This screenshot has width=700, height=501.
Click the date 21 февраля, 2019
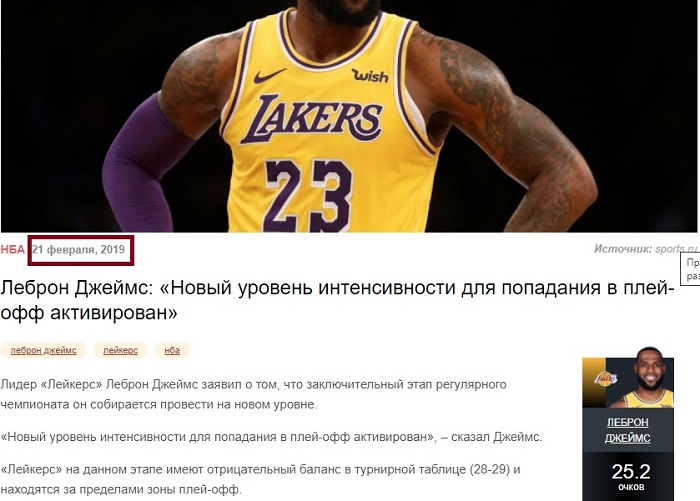click(x=79, y=250)
